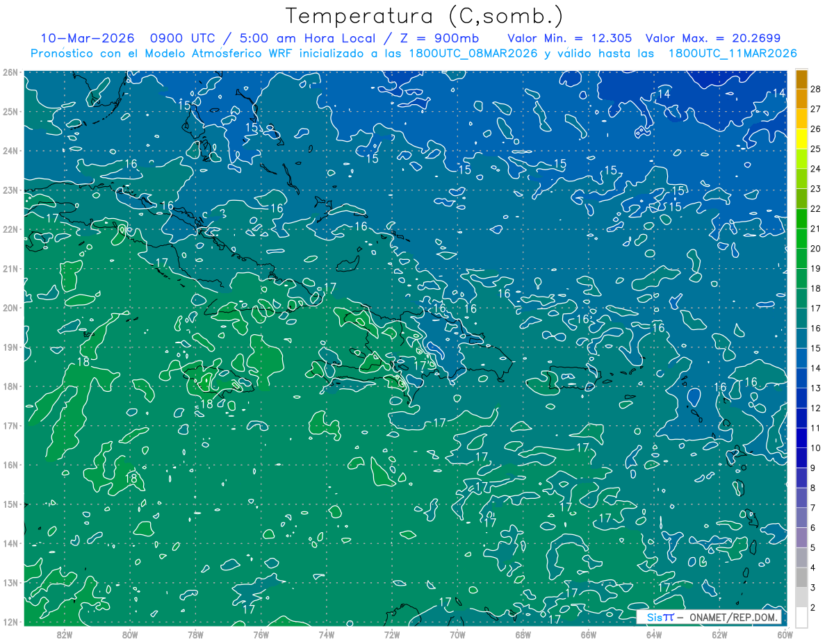Select the color legend value 12

(816, 408)
